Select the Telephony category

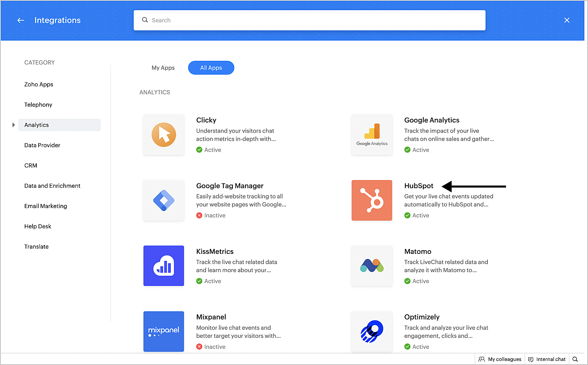coord(38,105)
